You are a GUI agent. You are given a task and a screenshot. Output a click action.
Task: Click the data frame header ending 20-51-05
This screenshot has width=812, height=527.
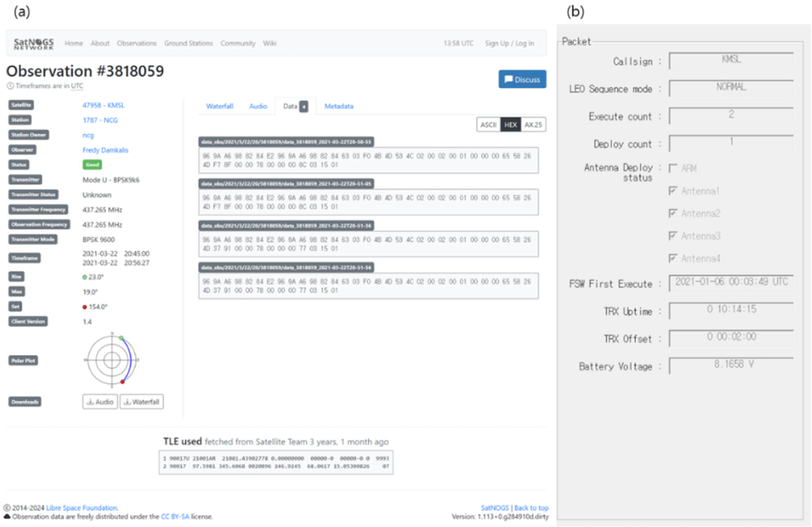pos(286,184)
